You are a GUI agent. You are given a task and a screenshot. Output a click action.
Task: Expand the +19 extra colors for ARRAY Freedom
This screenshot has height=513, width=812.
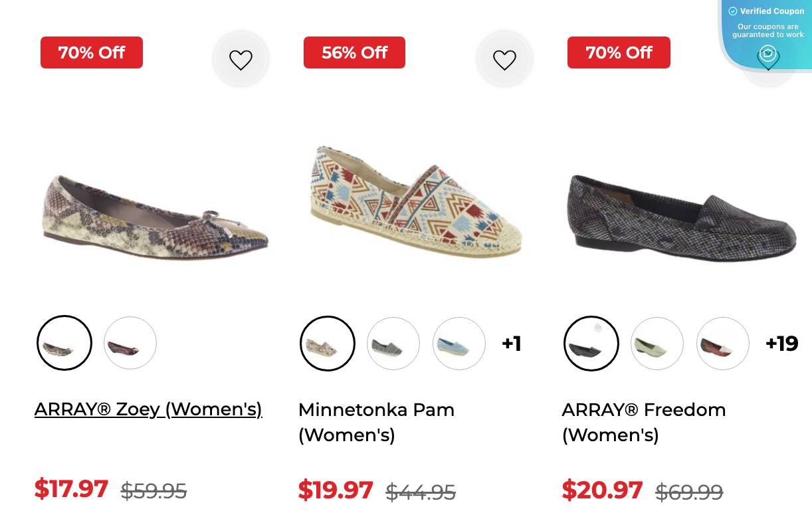pyautogui.click(x=781, y=344)
